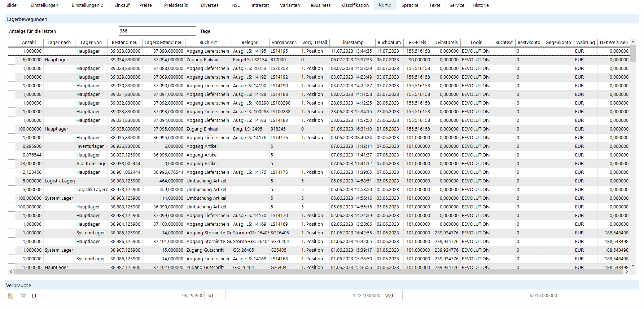Click the shopping cart icon beside LJ
The height and width of the screenshot is (309, 644).
point(23,296)
